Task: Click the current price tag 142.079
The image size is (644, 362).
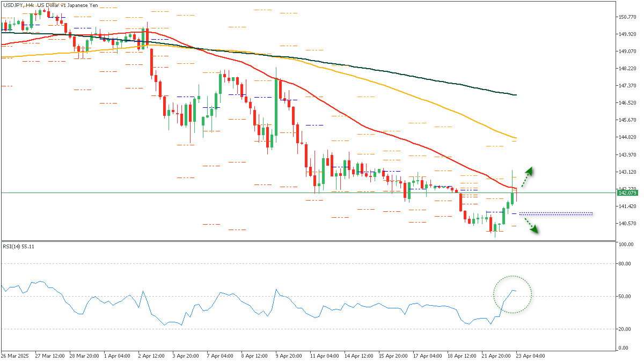Action: [627, 193]
